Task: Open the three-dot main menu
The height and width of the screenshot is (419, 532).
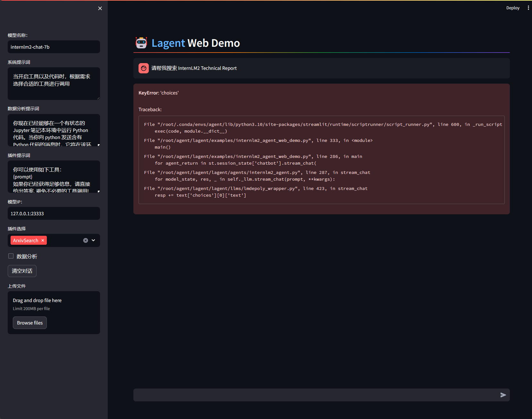Action: coord(528,8)
